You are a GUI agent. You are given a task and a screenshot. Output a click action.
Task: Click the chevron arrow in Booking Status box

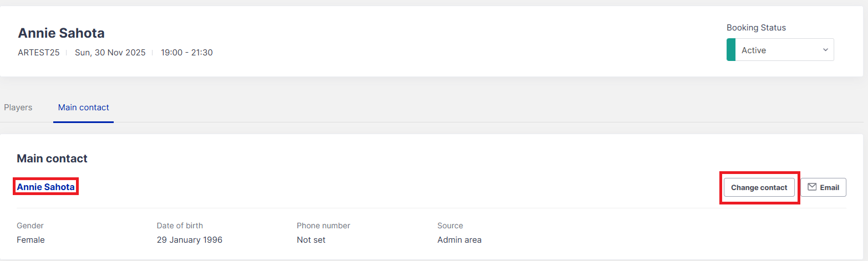tap(825, 50)
